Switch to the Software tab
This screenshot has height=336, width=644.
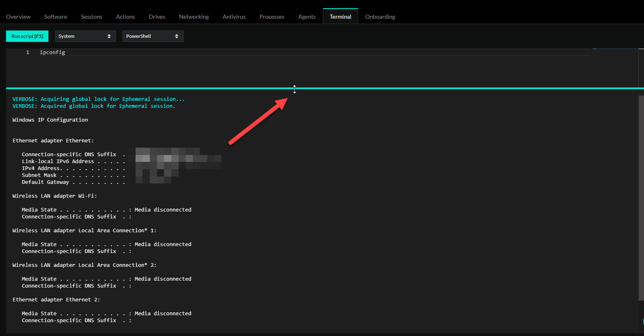(x=56, y=17)
